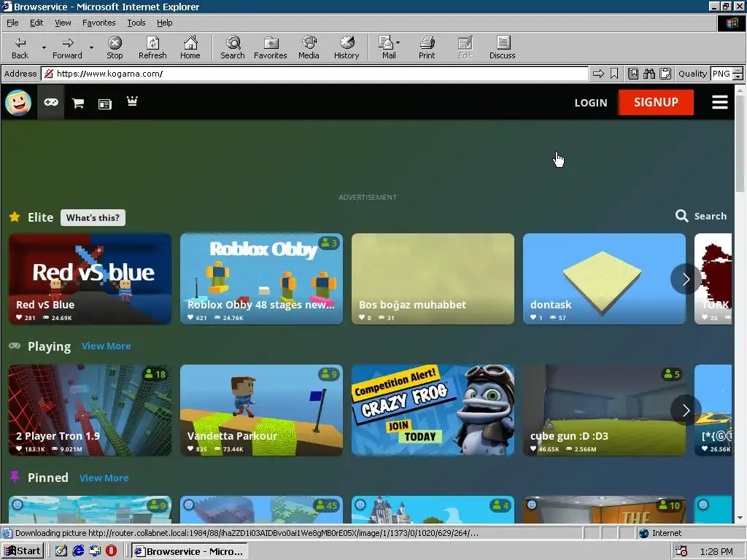
Task: Open the Edit menu
Action: 36,23
